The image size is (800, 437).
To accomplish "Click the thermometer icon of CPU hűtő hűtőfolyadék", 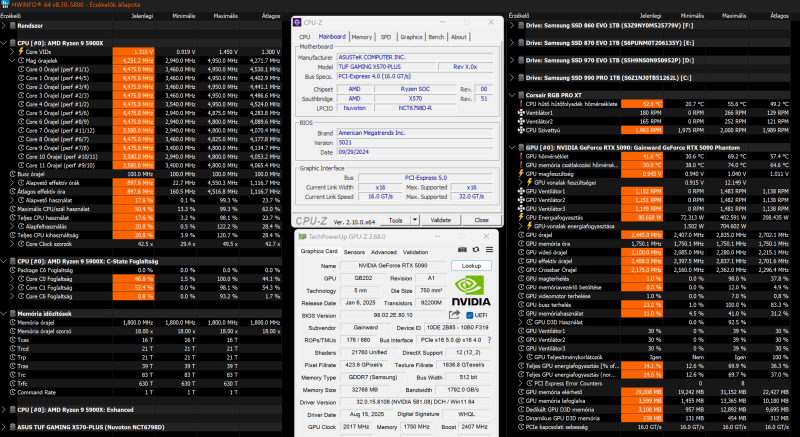I will (521, 104).
